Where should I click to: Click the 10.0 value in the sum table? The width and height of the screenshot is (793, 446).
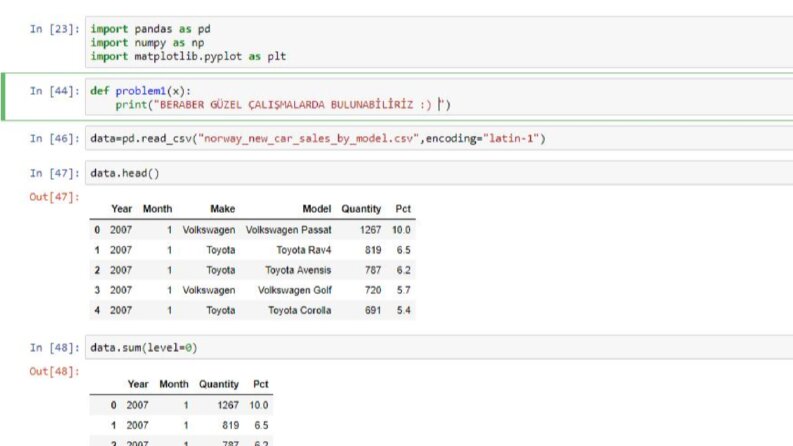[x=259, y=405]
